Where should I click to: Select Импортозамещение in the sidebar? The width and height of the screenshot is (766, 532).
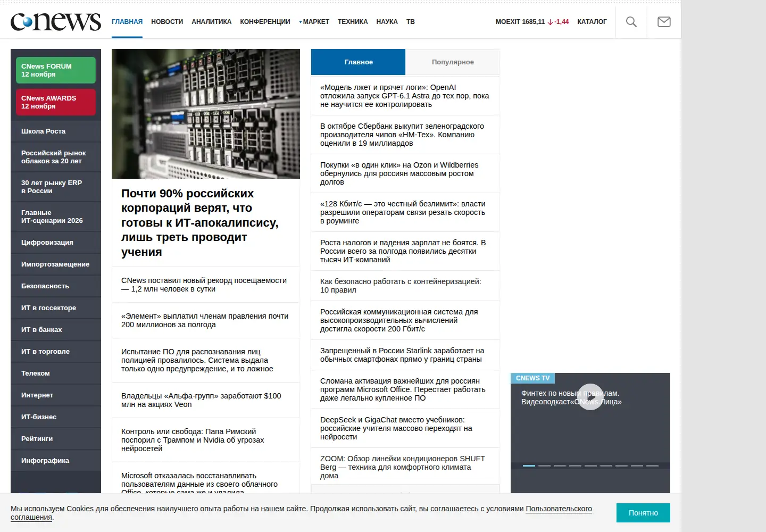coord(56,264)
